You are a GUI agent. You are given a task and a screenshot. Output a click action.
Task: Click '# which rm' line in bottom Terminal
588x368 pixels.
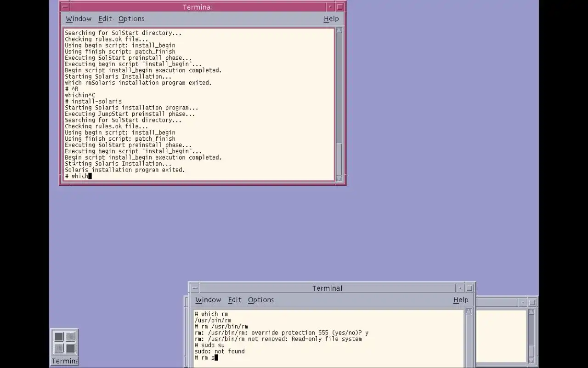pyautogui.click(x=211, y=314)
